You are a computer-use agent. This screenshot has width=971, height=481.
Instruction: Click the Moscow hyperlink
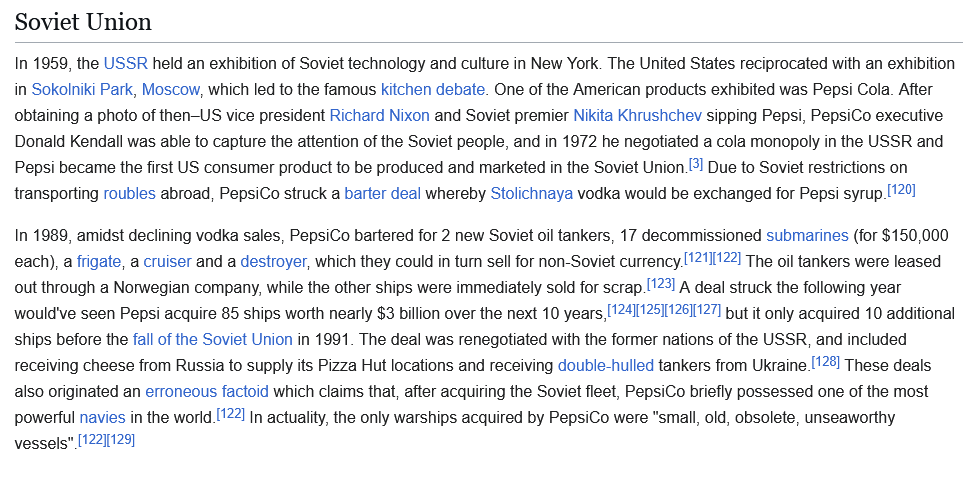(x=171, y=88)
